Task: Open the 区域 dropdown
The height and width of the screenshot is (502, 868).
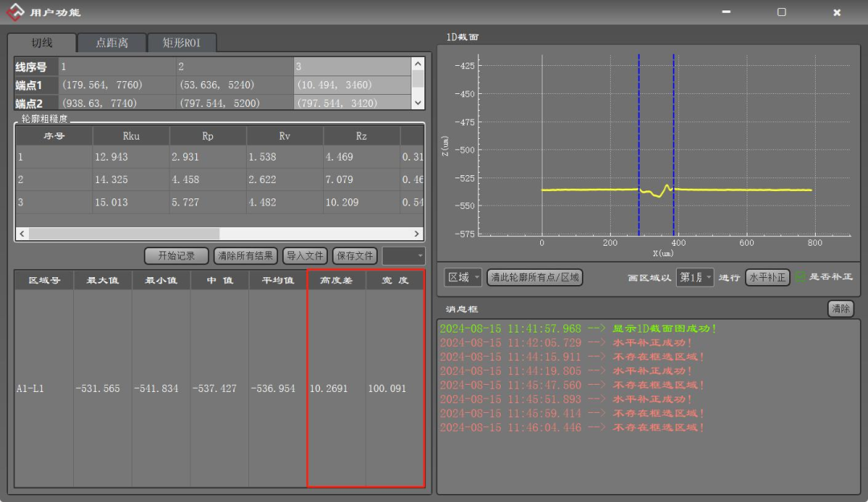Action: (x=463, y=277)
